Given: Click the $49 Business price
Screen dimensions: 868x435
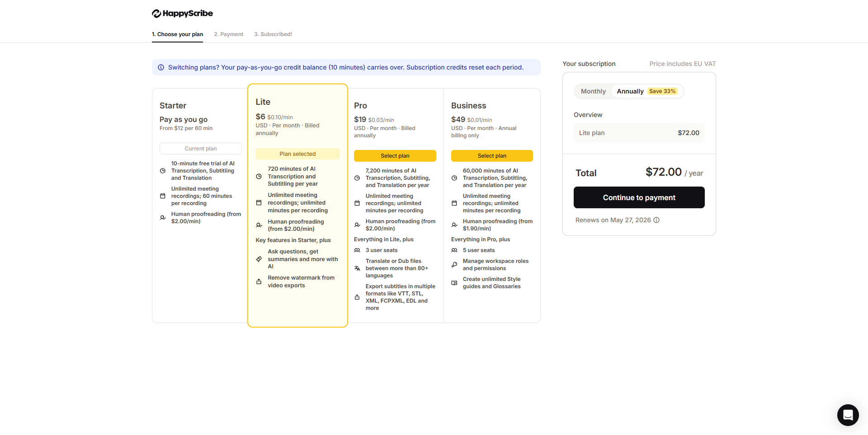Looking at the screenshot, I should coord(458,119).
